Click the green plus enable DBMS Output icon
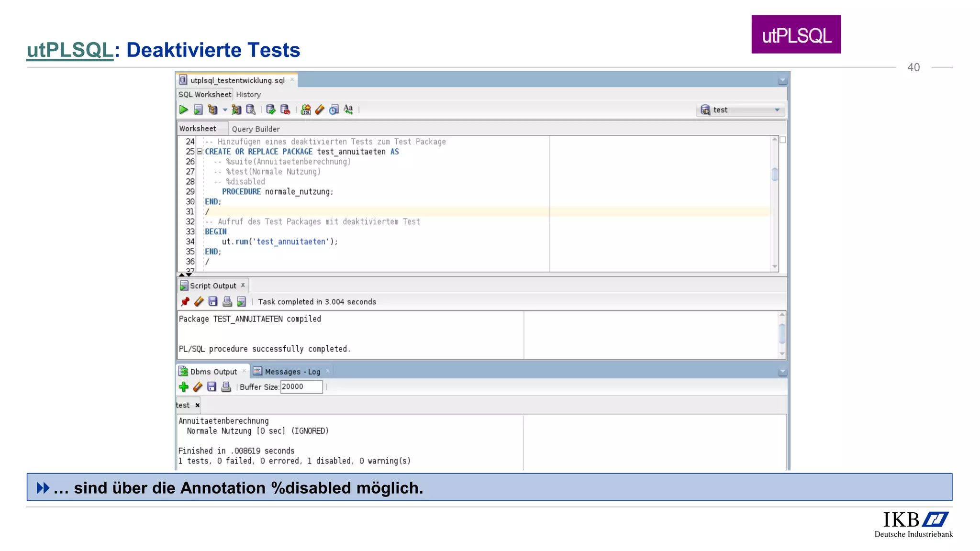 [184, 387]
